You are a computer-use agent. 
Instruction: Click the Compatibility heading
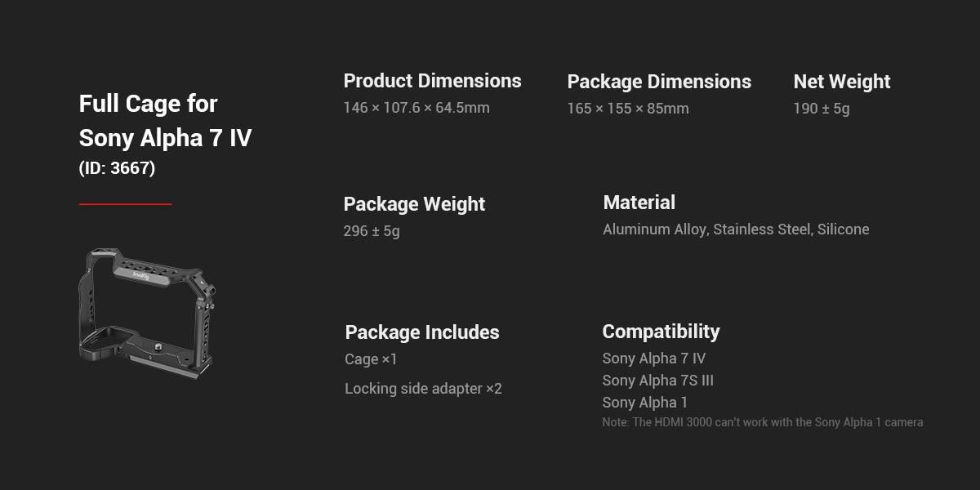[661, 332]
